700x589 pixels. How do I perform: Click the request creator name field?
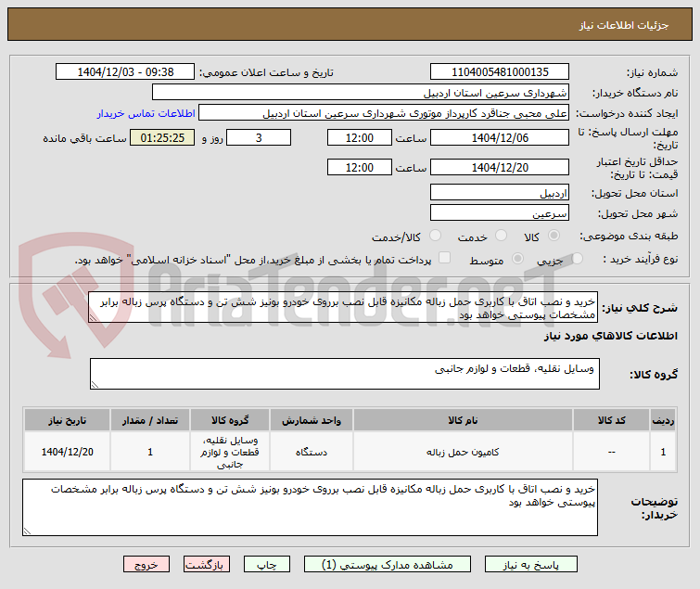click(384, 112)
